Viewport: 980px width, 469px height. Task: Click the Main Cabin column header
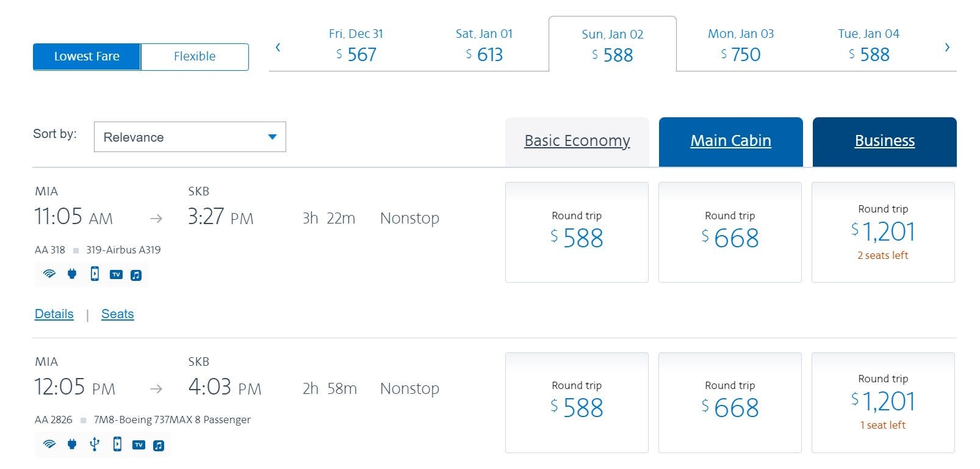pos(730,141)
